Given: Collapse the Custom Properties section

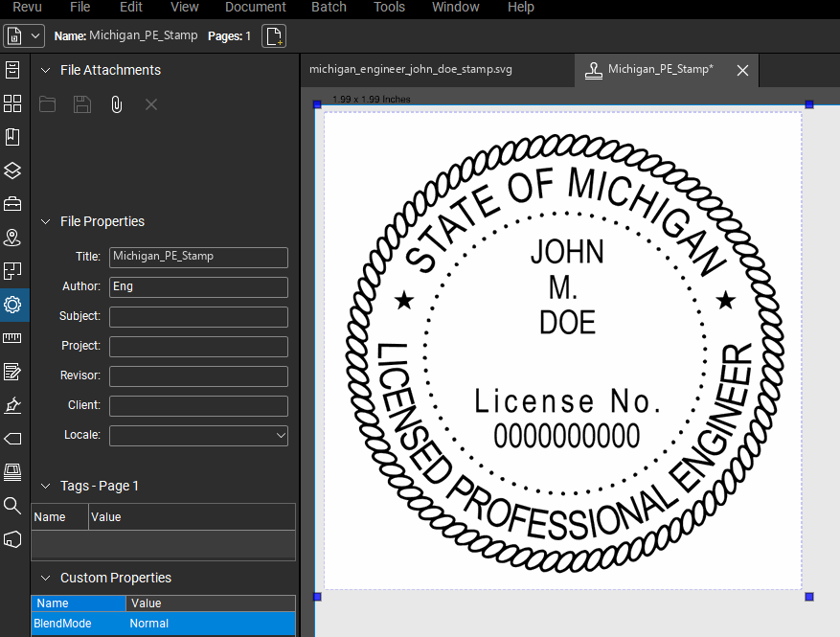Looking at the screenshot, I should coord(46,578).
